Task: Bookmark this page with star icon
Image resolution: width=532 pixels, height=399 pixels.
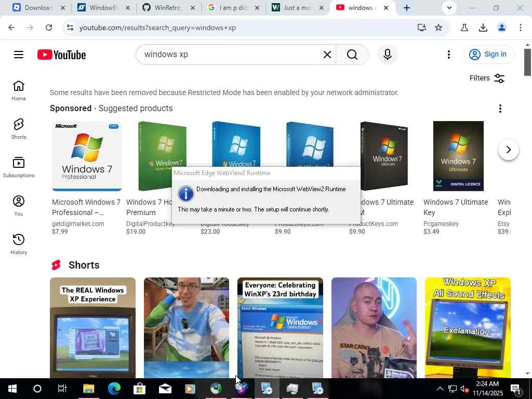Action: (438, 28)
